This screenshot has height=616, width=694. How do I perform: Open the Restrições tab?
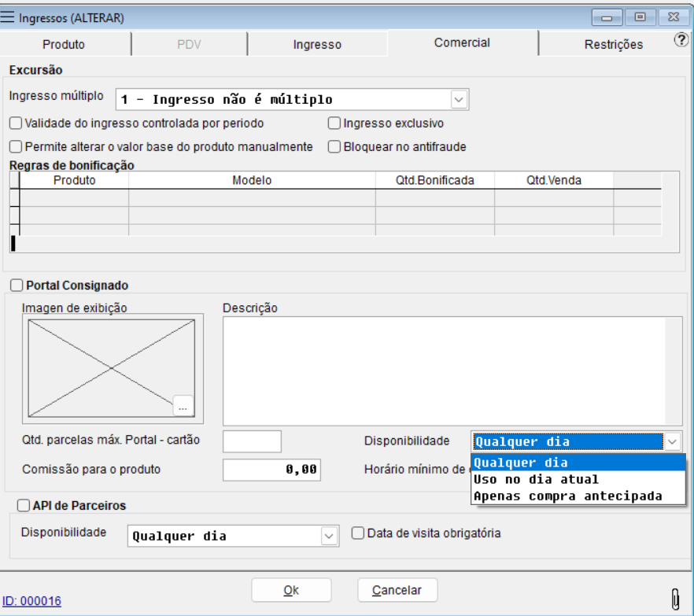(613, 45)
